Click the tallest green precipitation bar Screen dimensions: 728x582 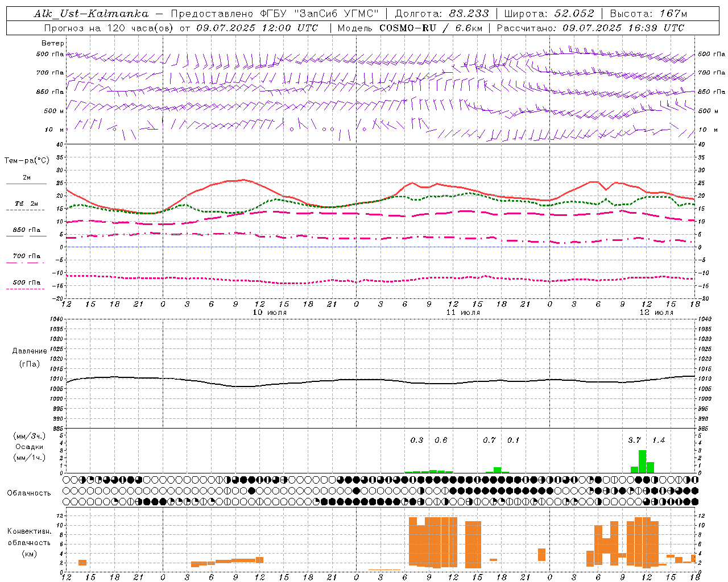tap(642, 462)
